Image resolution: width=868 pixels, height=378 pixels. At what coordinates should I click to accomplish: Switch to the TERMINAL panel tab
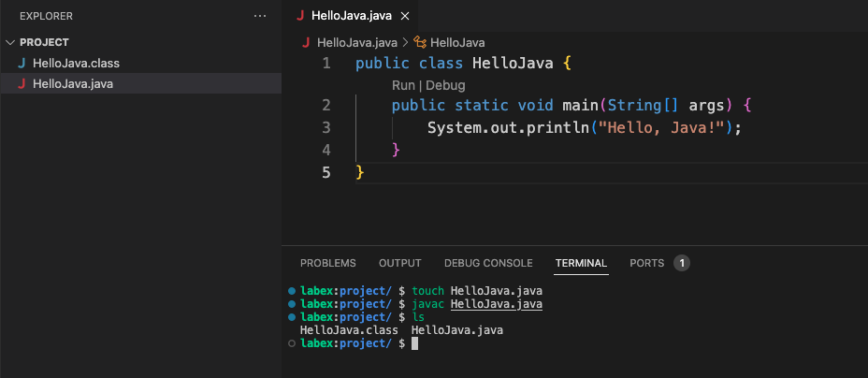click(x=581, y=264)
